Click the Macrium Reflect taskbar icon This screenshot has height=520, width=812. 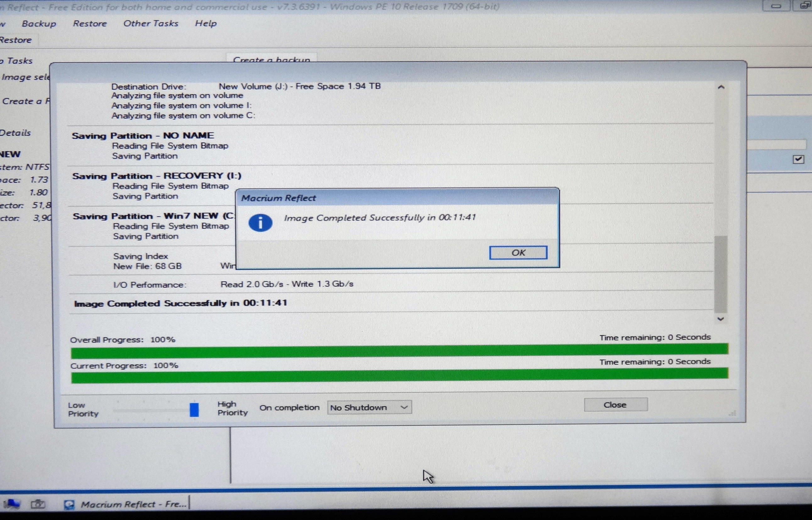point(69,505)
